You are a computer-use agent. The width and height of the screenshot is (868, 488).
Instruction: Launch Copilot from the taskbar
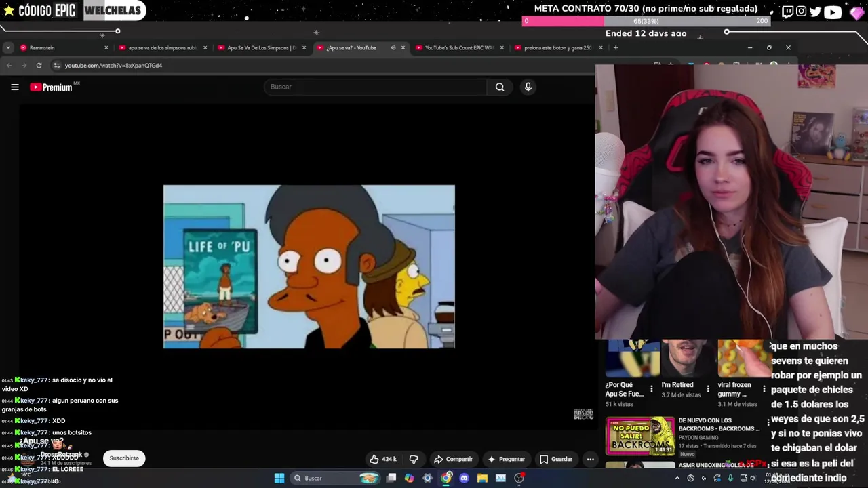pos(409,478)
